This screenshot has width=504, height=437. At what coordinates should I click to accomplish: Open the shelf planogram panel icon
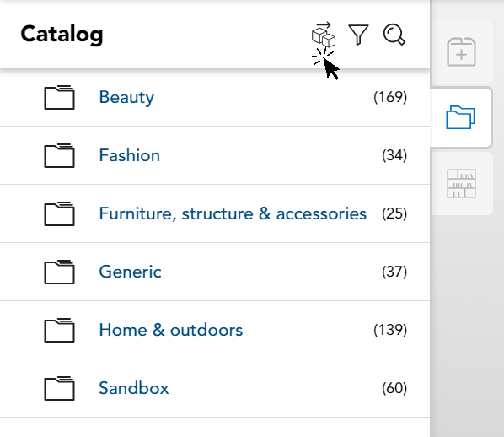point(461,183)
